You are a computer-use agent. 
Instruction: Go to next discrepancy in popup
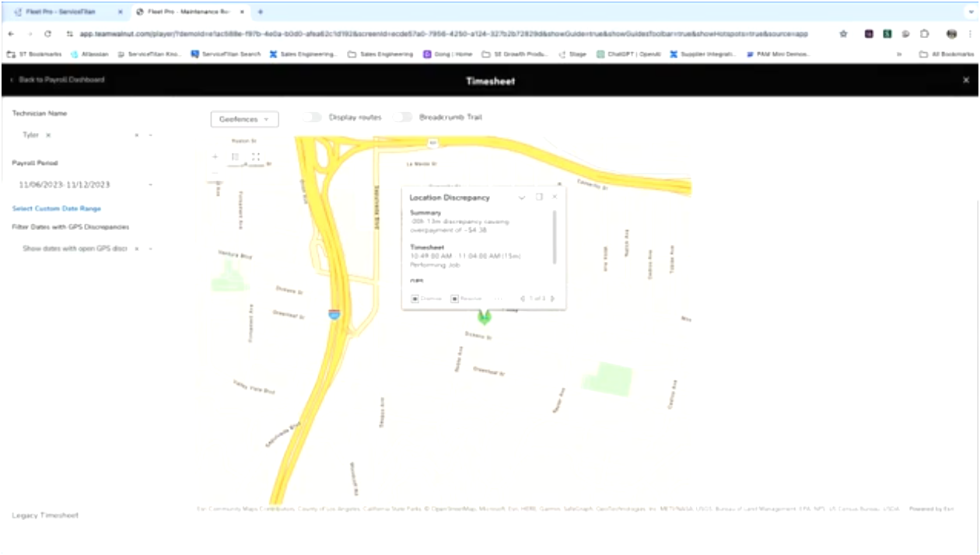[x=553, y=298]
